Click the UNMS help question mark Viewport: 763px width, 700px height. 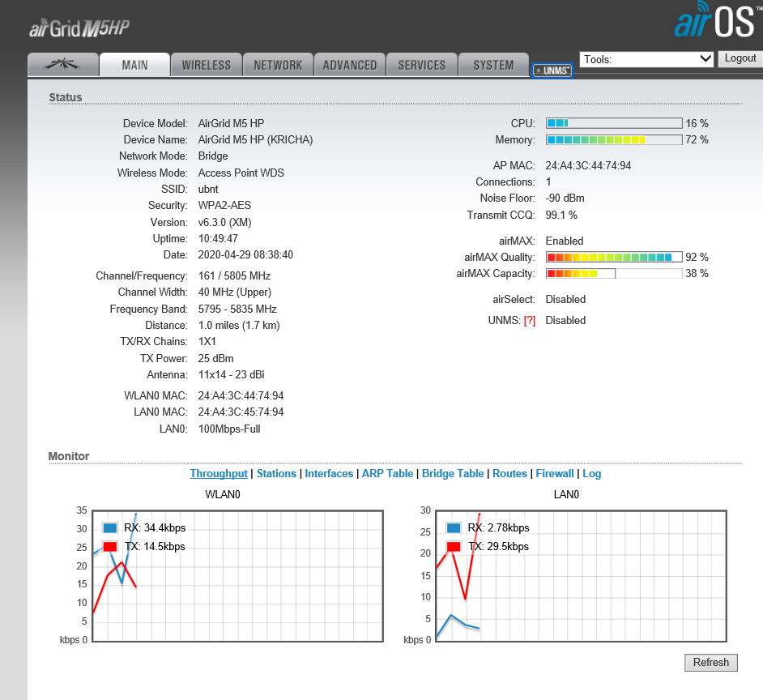(x=530, y=320)
